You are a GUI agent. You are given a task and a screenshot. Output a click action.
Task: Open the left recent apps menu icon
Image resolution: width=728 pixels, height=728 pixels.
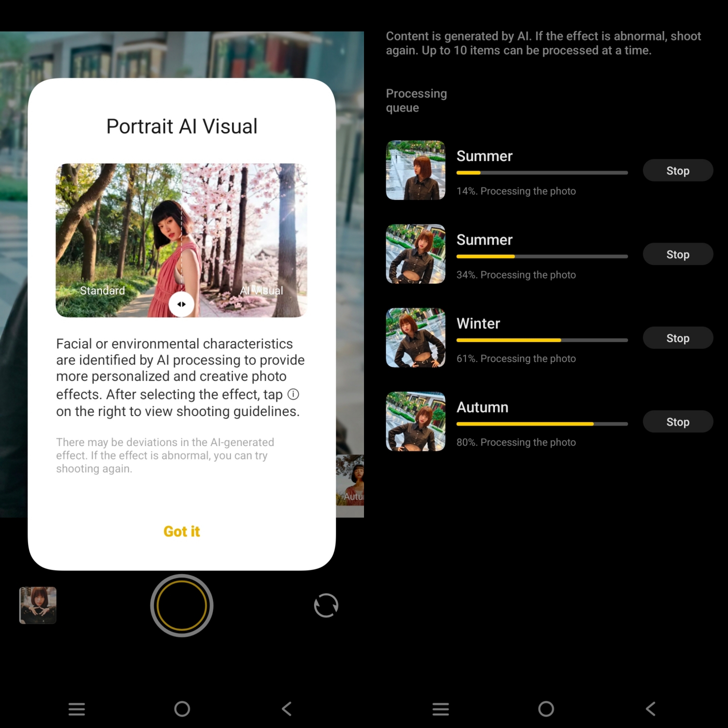(77, 709)
